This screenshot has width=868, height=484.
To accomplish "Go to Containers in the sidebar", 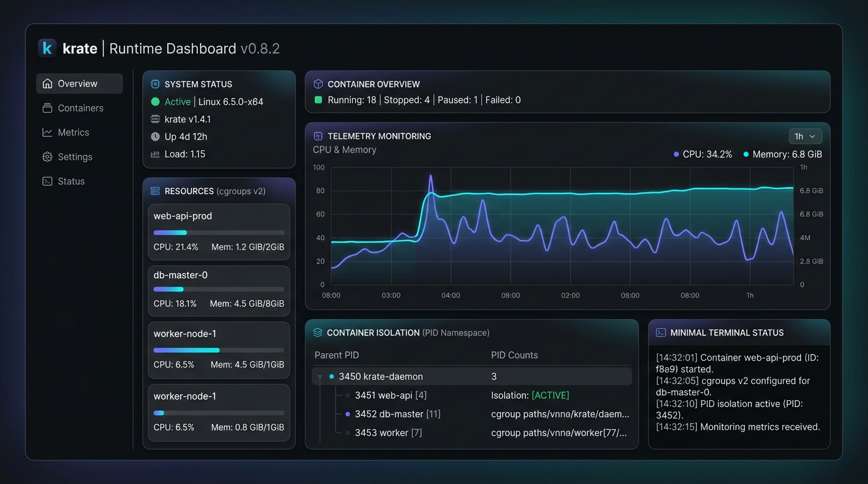I will (79, 108).
